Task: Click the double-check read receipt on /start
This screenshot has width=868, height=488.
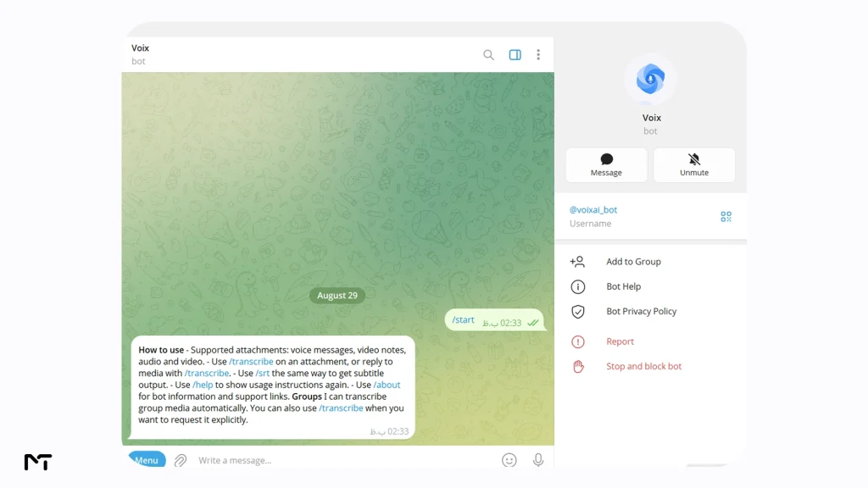Action: (532, 323)
